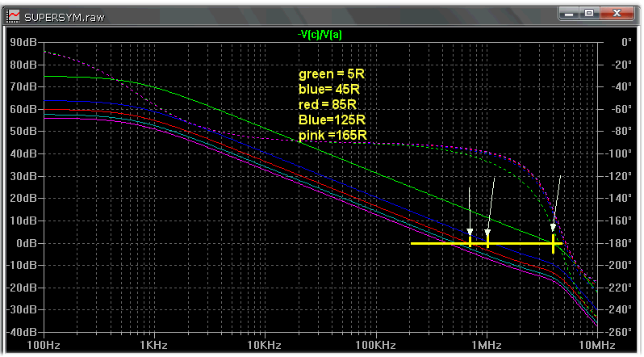Screen dimensions: 644x357
Task: Click the 0dB gain axis label
Action: [x=27, y=243]
